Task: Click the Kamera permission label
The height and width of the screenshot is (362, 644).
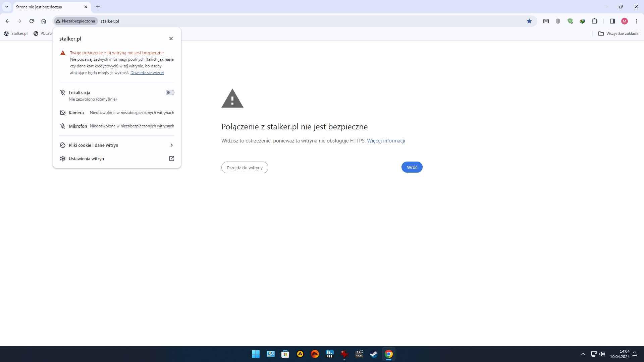Action: [76, 113]
